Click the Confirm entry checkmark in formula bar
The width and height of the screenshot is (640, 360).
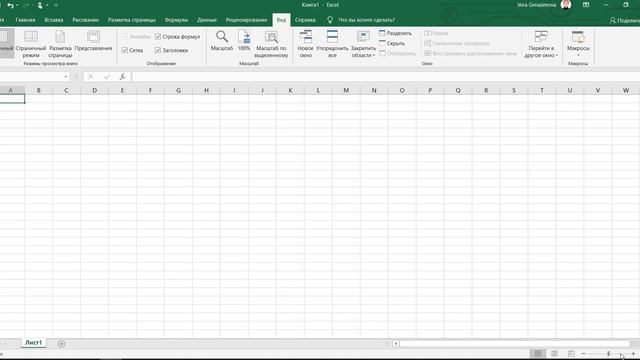click(107, 77)
